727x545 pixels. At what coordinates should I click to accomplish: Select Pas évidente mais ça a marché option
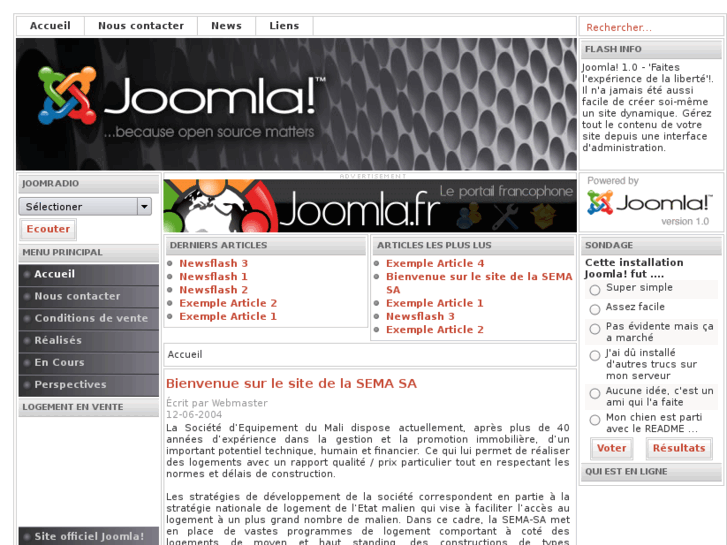coord(595,329)
